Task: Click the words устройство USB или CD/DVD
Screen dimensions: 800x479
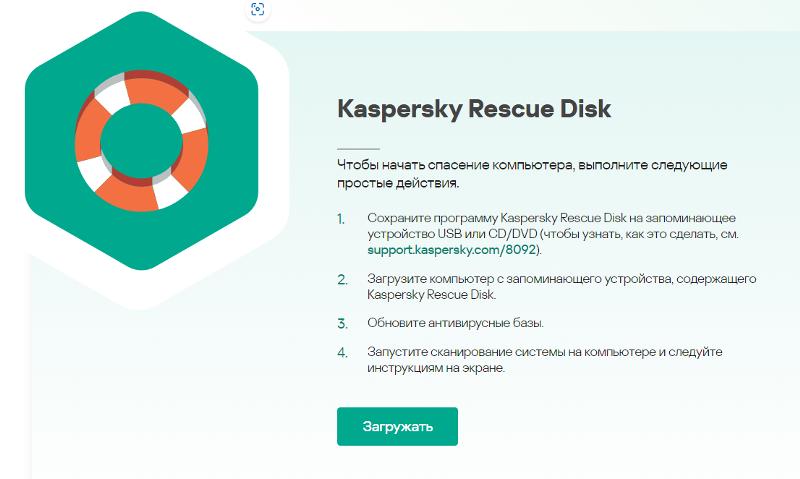Action: click(x=452, y=234)
